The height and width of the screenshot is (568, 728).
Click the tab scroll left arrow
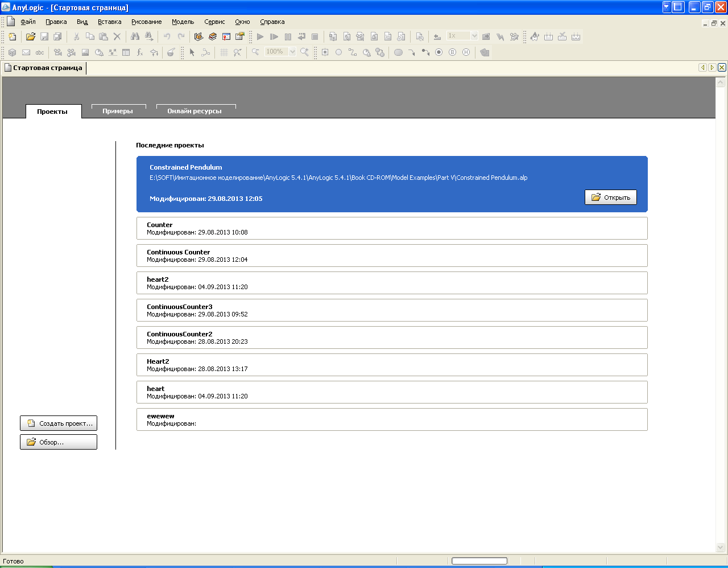coord(702,67)
